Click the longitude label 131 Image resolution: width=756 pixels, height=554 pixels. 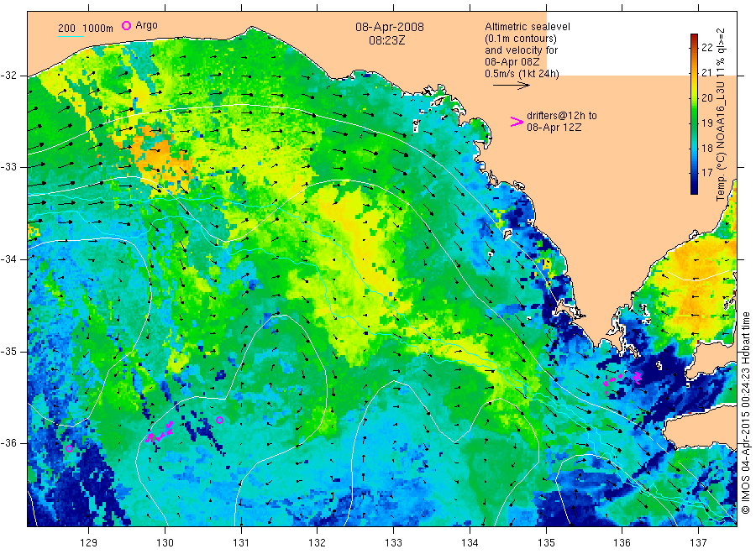(241, 543)
